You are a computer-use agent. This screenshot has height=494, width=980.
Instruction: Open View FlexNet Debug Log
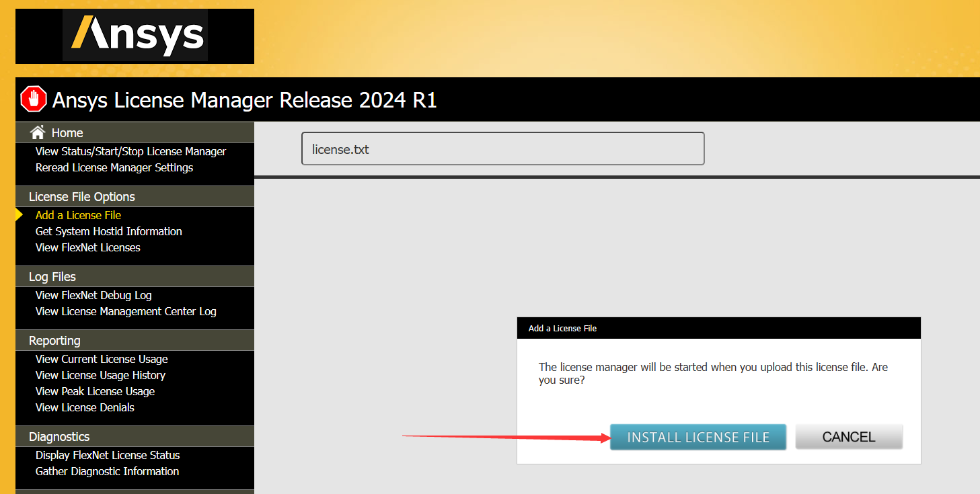click(x=93, y=295)
